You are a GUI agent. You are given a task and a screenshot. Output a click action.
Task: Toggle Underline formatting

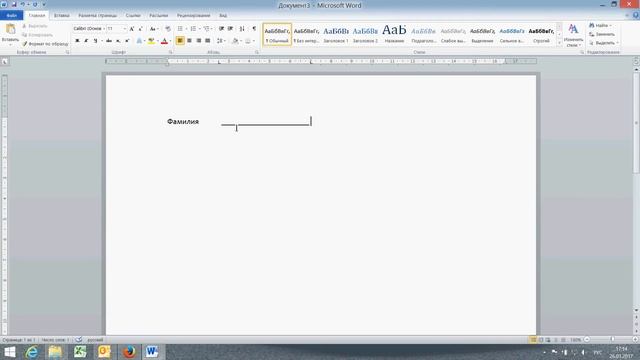[x=95, y=41]
